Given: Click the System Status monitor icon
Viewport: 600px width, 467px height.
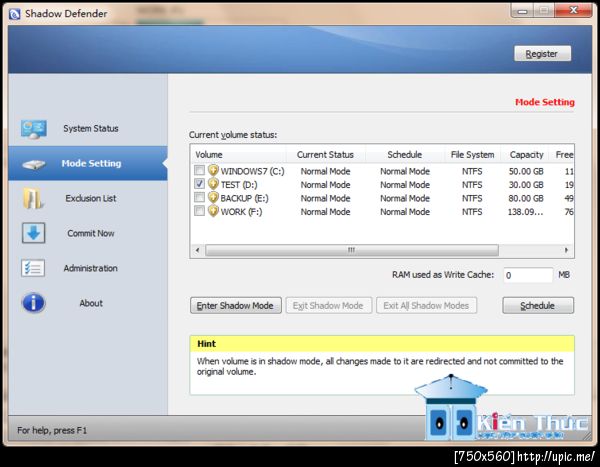Looking at the screenshot, I should pos(34,129).
